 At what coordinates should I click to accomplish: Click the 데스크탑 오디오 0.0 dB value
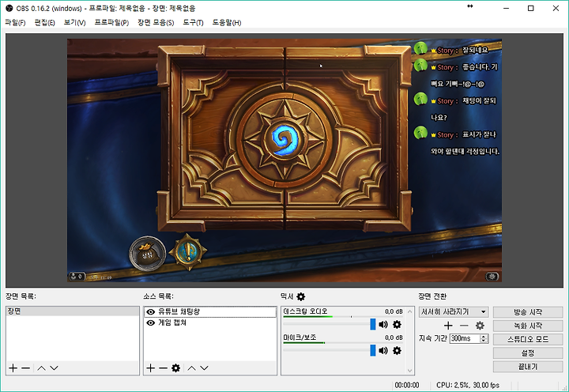click(394, 311)
